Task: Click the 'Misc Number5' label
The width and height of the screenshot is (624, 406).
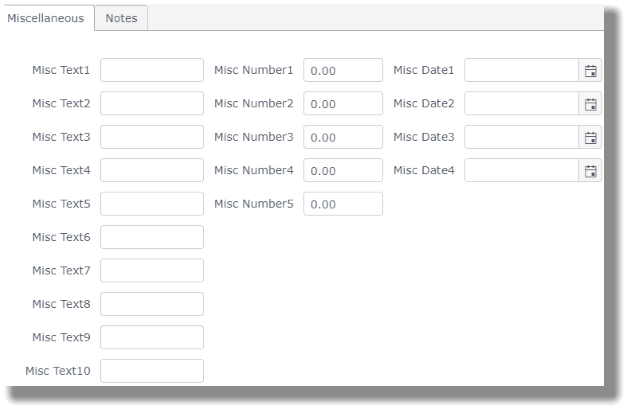Action: (x=254, y=204)
